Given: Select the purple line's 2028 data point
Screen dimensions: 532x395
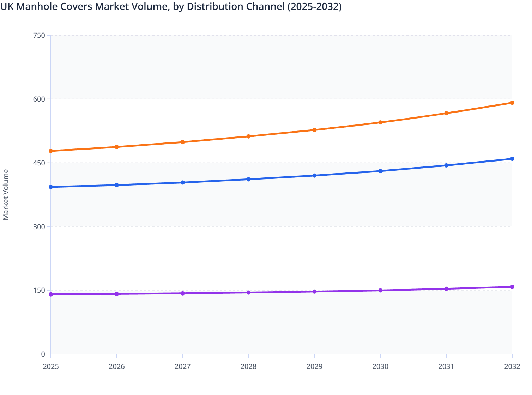Looking at the screenshot, I should (249, 293).
